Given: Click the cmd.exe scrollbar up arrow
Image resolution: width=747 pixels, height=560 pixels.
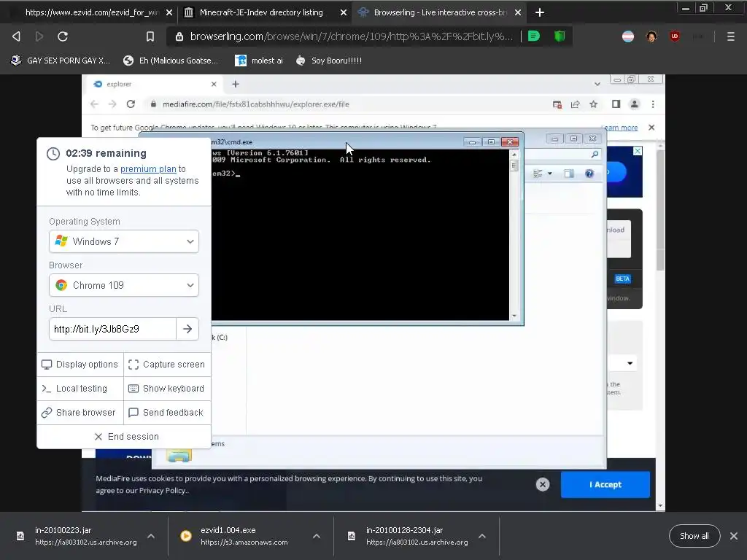Looking at the screenshot, I should tap(514, 155).
